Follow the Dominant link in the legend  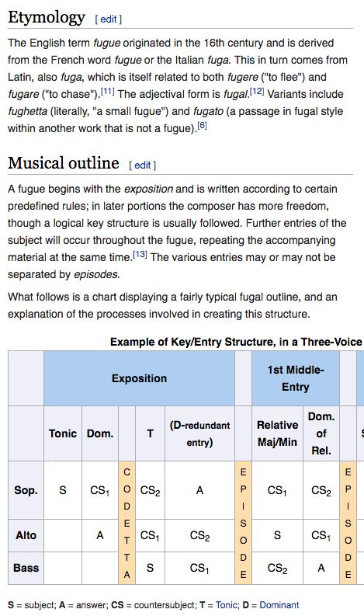coord(279,604)
